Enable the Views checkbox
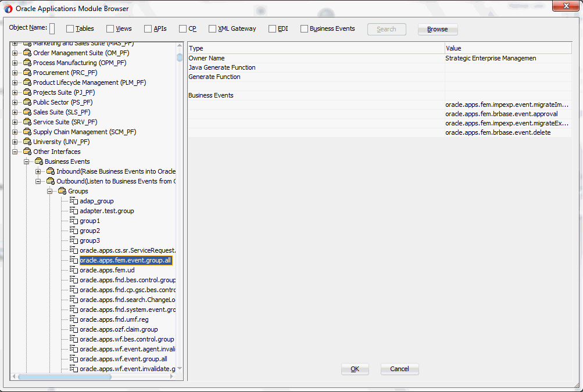Viewport: 583px width, 392px height. click(110, 28)
